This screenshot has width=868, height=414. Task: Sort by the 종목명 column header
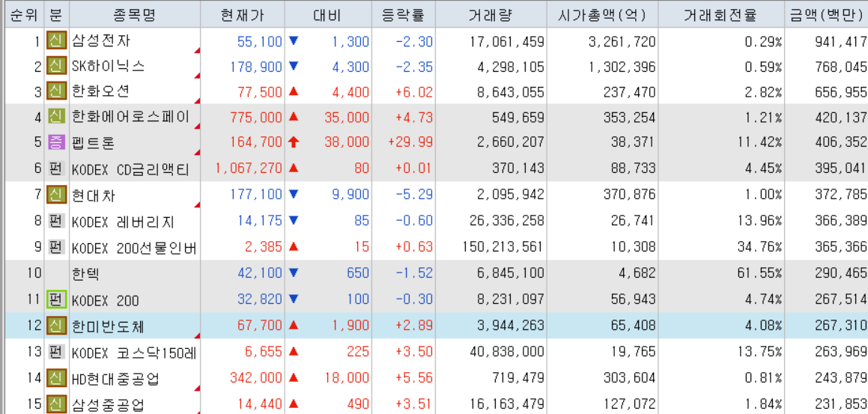[135, 14]
